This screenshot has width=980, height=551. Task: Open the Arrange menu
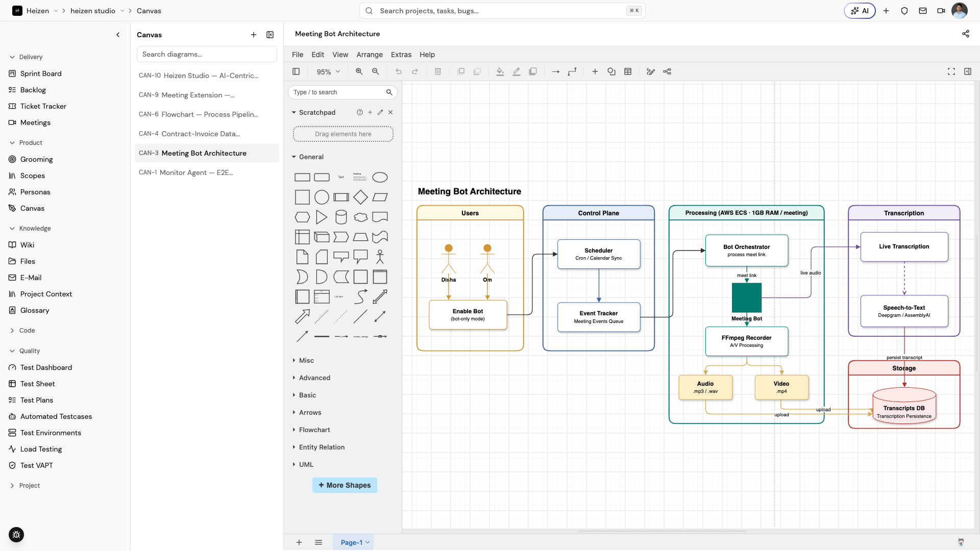370,55
